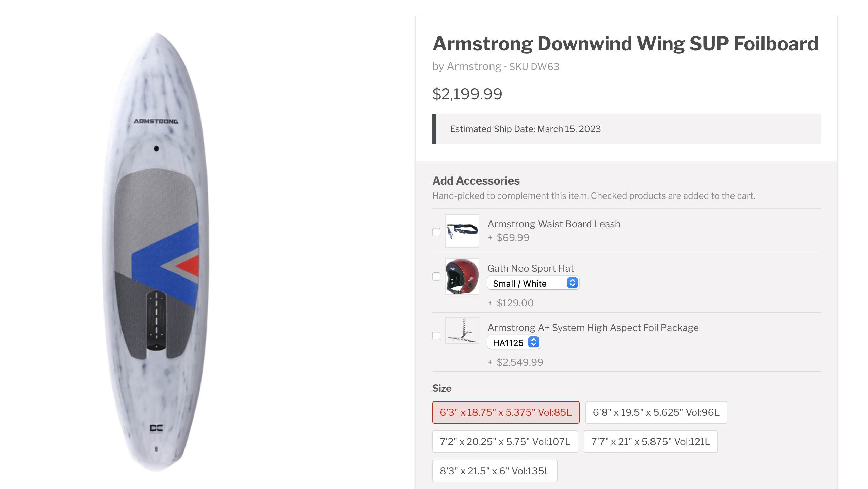Click the waist board leash thumbnail
This screenshot has height=489, width=868.
462,231
